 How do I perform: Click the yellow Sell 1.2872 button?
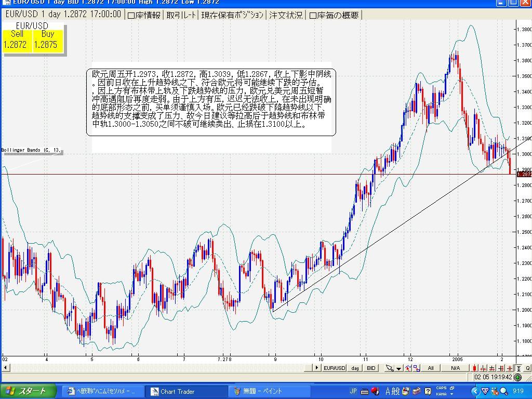pos(15,40)
